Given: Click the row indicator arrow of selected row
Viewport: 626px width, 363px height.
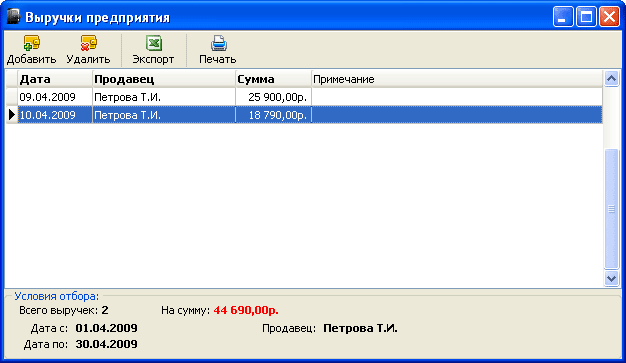Looking at the screenshot, I should click(12, 115).
